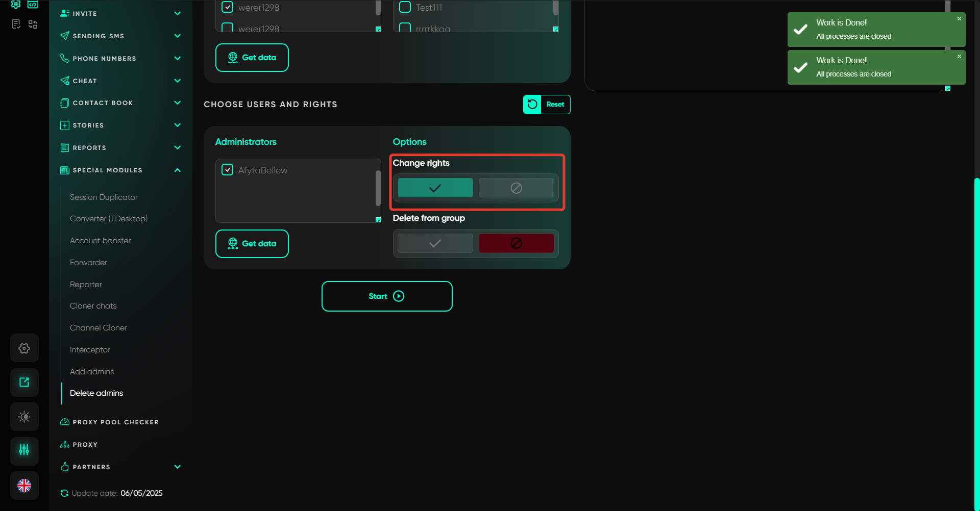Click the gear settings icon in left rail

pos(24,348)
